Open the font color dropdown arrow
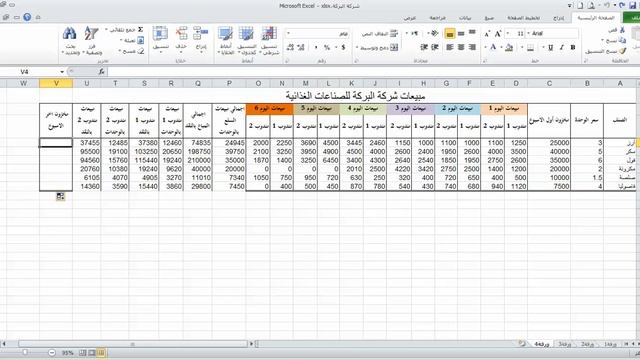Screen dimensions: 640x360 tap(486, 48)
